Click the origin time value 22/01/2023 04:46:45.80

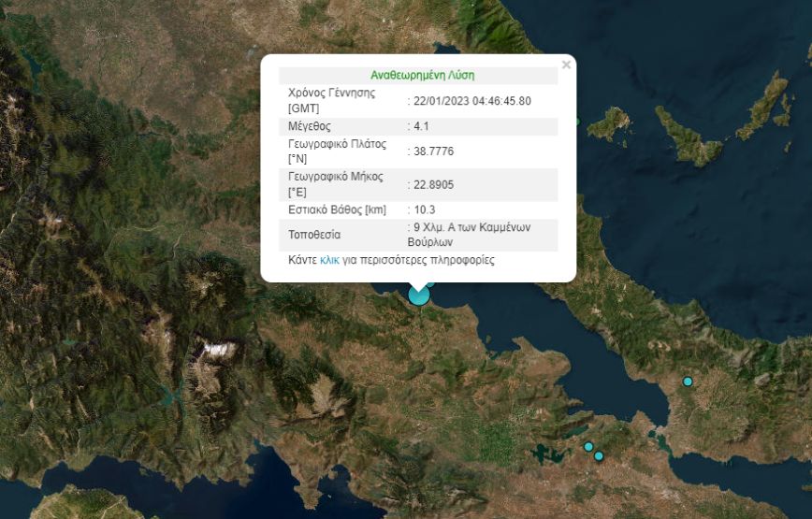tap(472, 100)
